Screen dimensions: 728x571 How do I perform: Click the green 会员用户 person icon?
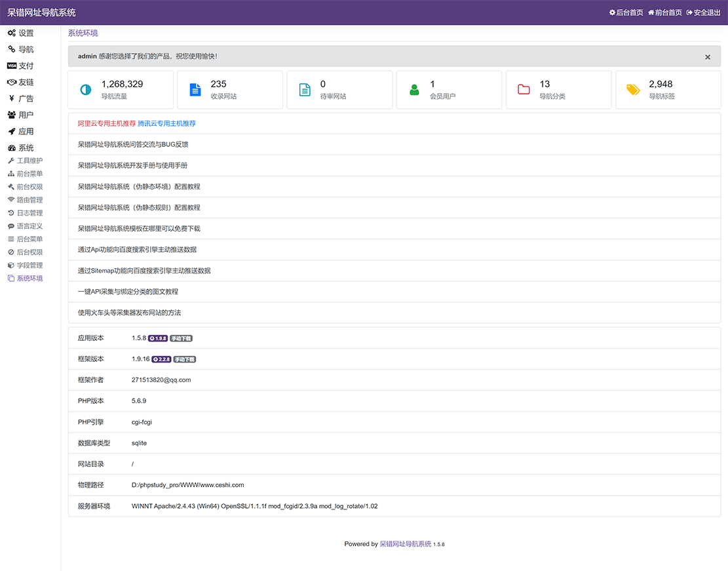414,90
